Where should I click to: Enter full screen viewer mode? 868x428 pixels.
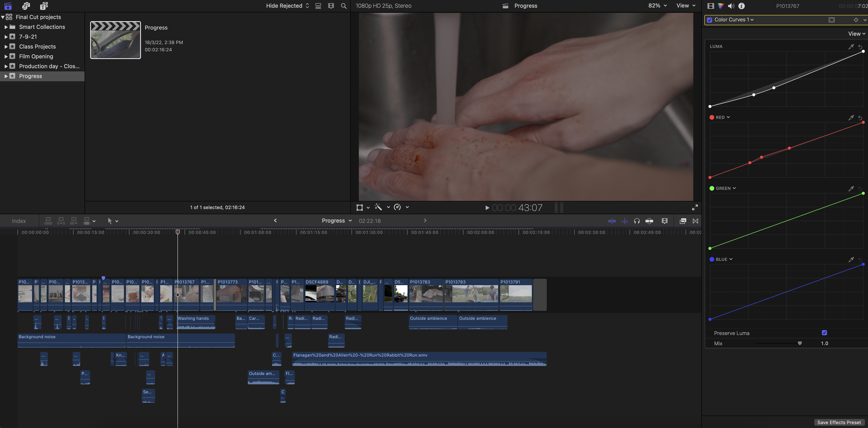tap(695, 207)
